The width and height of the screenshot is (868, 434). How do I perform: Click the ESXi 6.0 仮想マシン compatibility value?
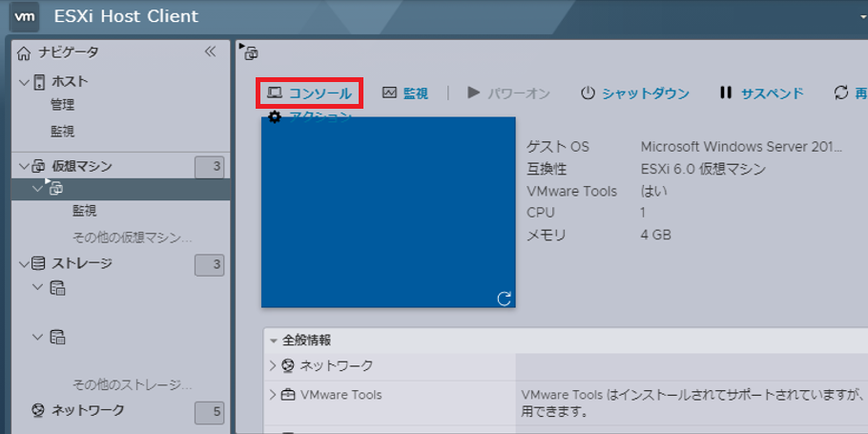[703, 169]
